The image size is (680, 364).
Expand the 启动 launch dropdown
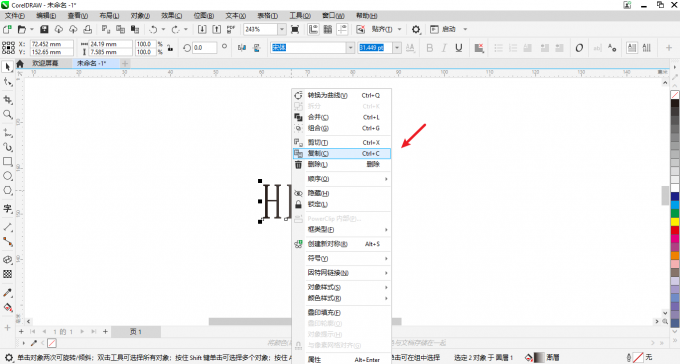click(465, 29)
